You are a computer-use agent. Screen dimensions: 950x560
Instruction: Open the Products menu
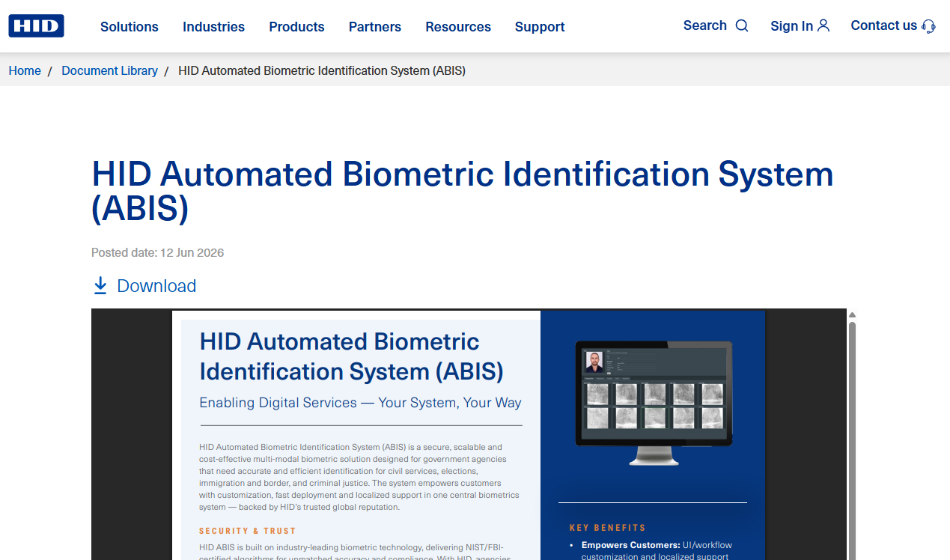click(x=296, y=27)
